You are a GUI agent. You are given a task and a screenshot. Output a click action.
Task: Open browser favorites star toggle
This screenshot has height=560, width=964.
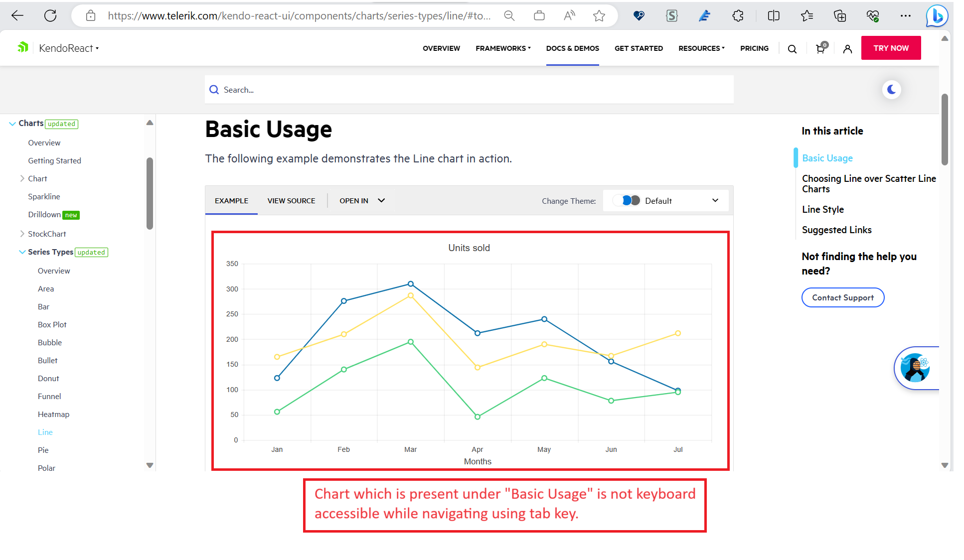806,15
